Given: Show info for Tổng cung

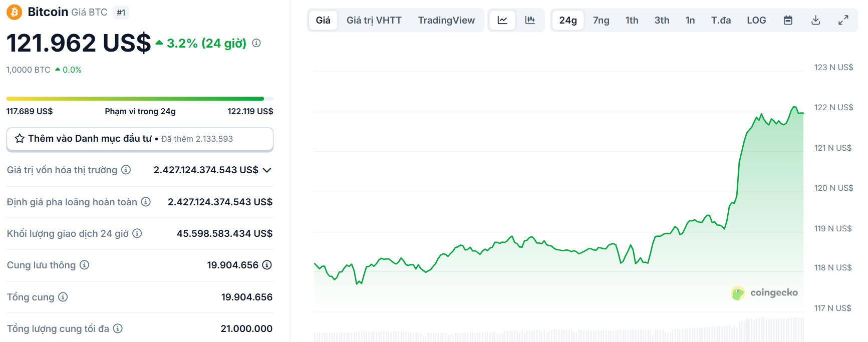Looking at the screenshot, I should click(x=63, y=297).
